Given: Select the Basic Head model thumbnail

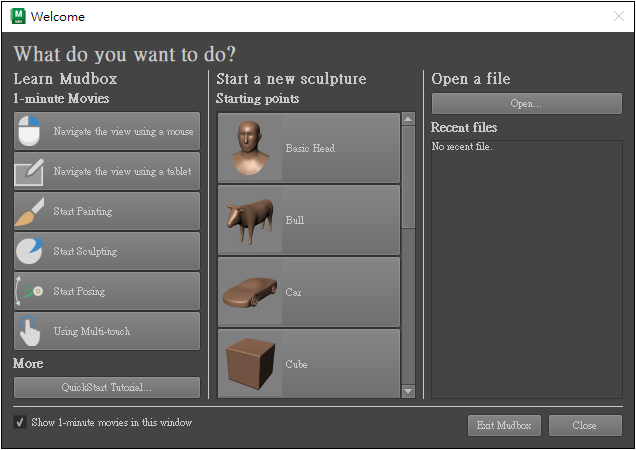Looking at the screenshot, I should (250, 148).
